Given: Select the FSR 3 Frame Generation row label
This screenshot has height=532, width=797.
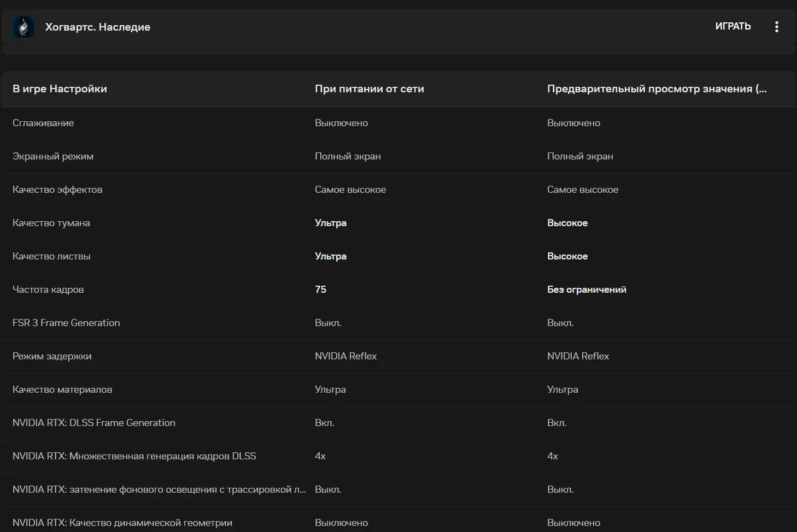Looking at the screenshot, I should tap(66, 323).
